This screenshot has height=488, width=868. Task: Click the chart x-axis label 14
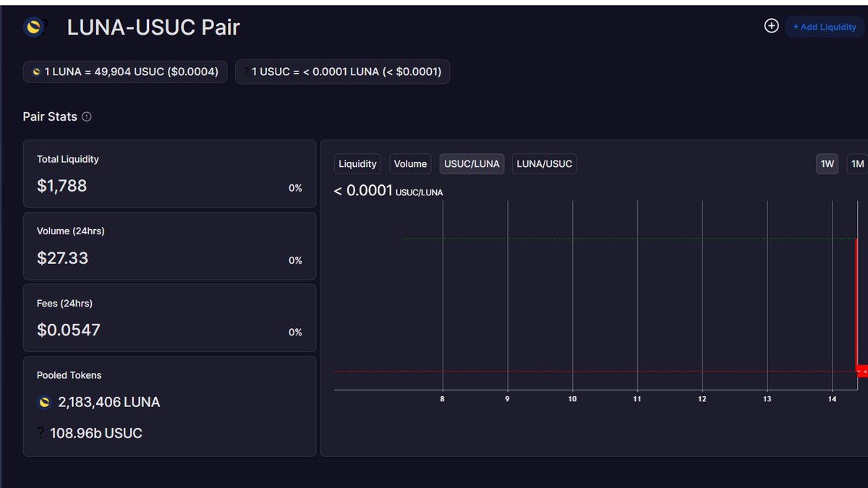pyautogui.click(x=833, y=399)
